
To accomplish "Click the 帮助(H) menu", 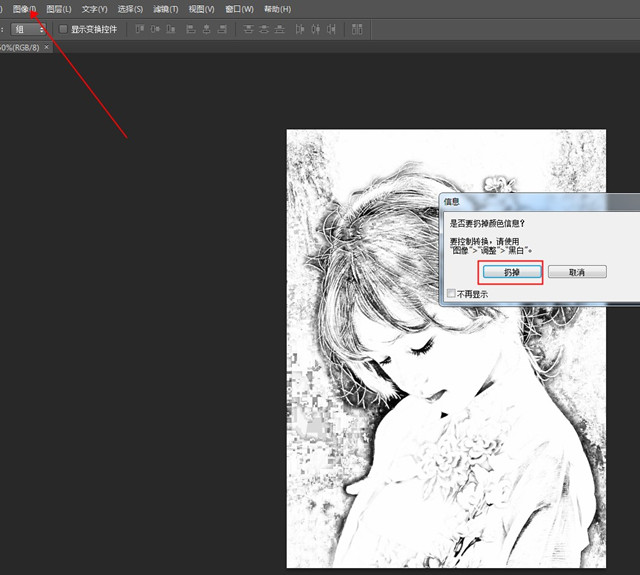I will coord(277,9).
